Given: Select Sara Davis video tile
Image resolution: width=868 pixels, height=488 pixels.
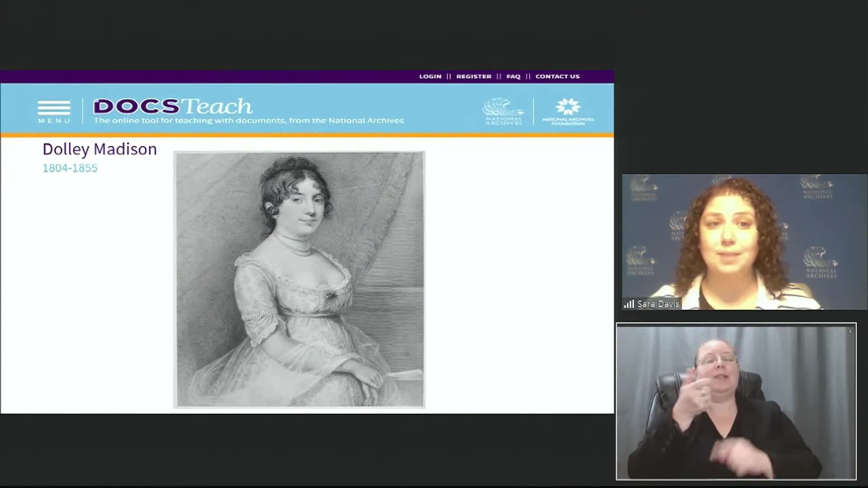Looking at the screenshot, I should [745, 242].
